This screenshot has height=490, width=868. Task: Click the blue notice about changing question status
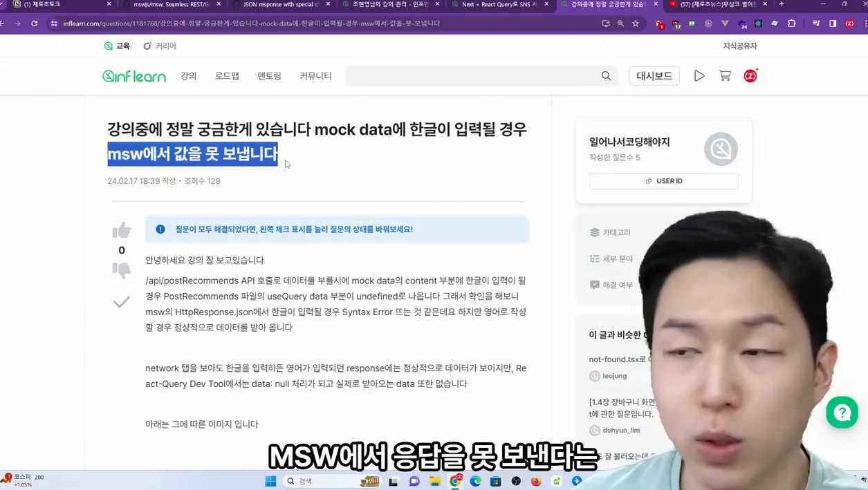[337, 229]
